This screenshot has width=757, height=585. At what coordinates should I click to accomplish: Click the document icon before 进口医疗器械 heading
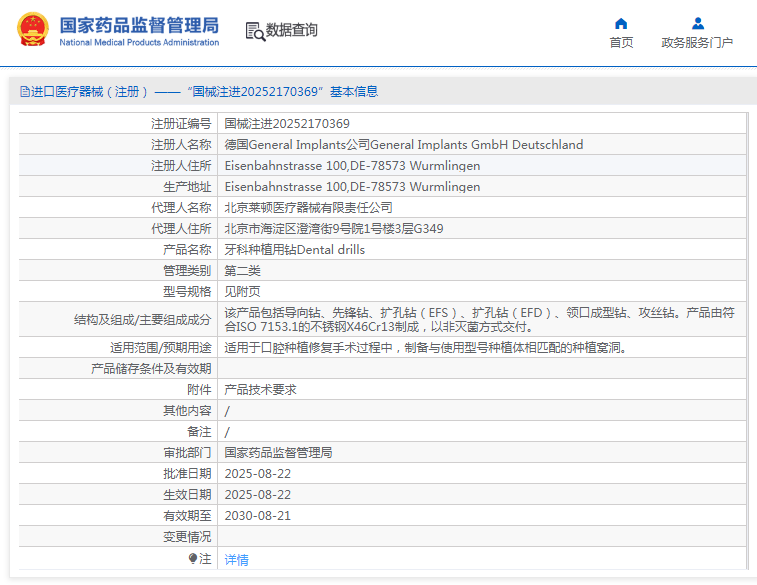click(x=24, y=92)
